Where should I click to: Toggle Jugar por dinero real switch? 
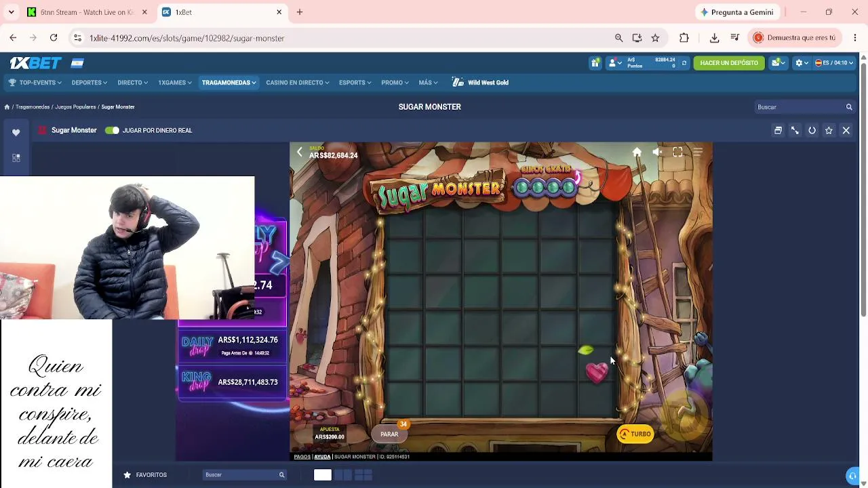[x=112, y=130]
